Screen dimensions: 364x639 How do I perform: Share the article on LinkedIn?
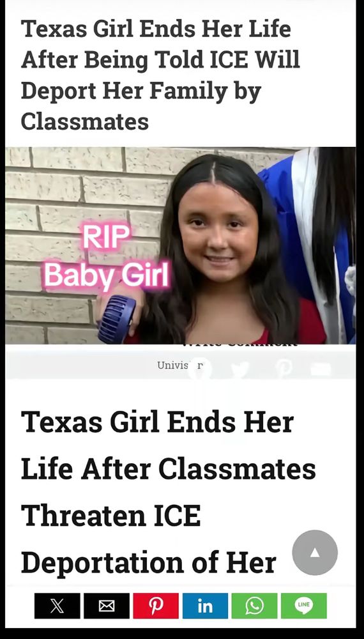[205, 606]
